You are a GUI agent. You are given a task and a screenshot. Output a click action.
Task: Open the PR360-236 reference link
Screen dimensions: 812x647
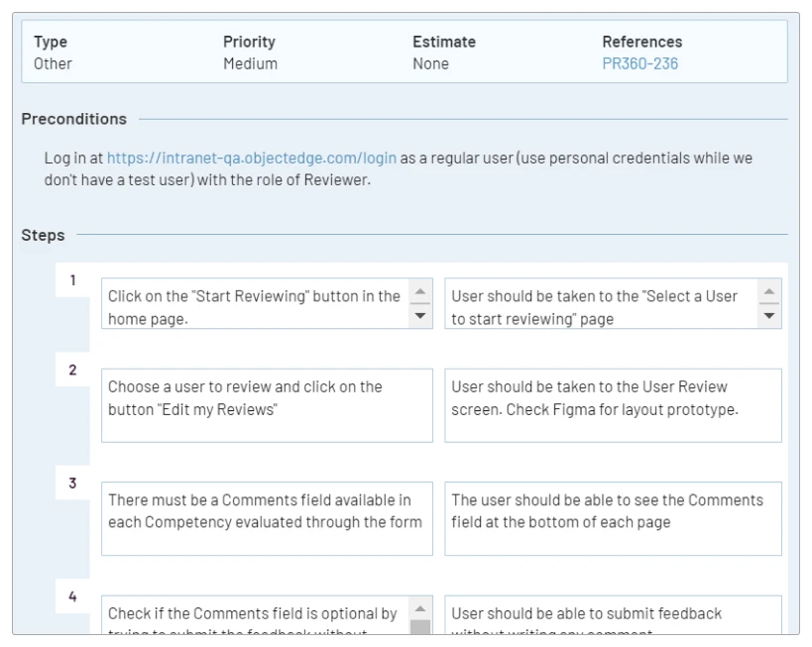639,64
